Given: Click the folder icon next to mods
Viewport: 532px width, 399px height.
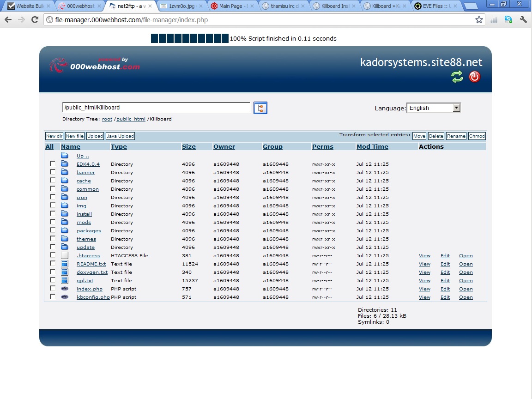Looking at the screenshot, I should coord(65,222).
